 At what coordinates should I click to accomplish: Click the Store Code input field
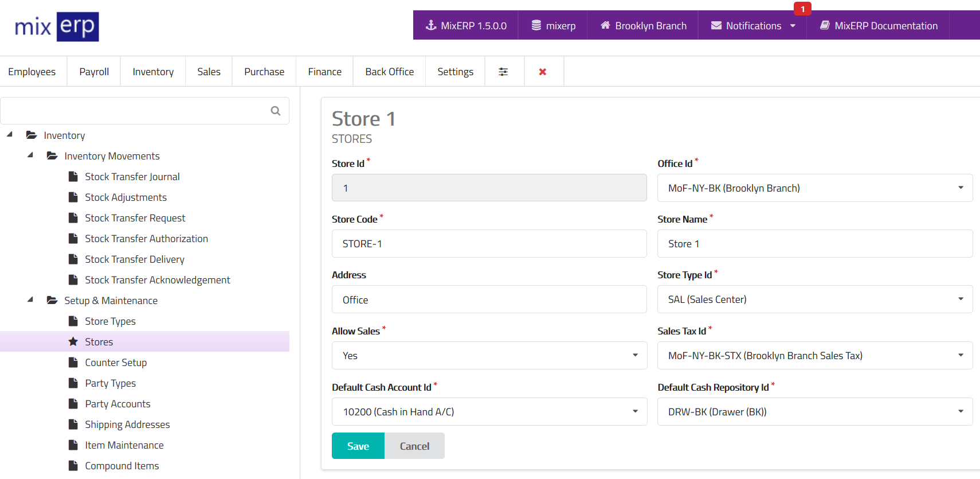tap(489, 244)
